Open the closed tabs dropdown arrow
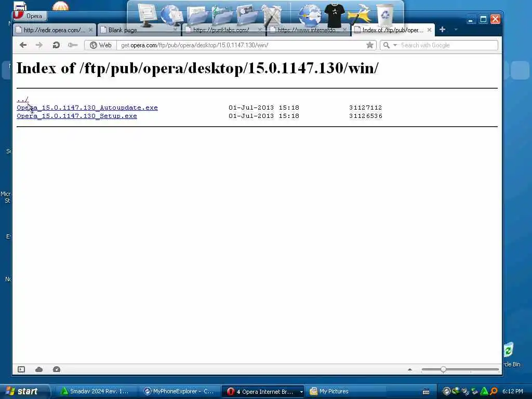 click(x=456, y=30)
